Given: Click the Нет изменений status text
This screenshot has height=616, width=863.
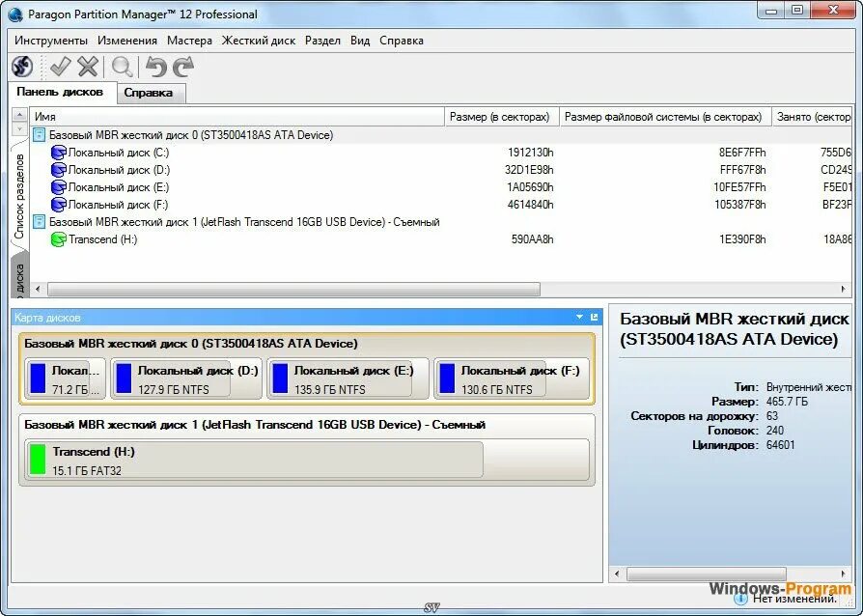Looking at the screenshot, I should click(x=794, y=599).
